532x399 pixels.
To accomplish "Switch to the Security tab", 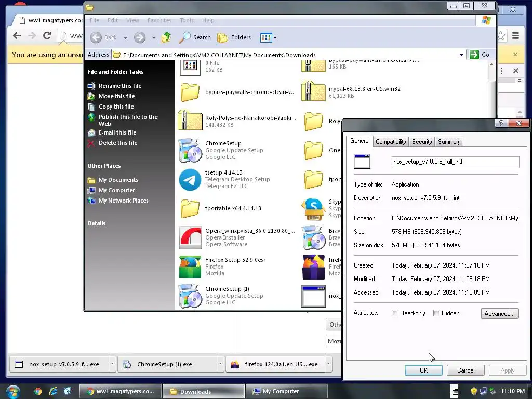I will coord(422,142).
